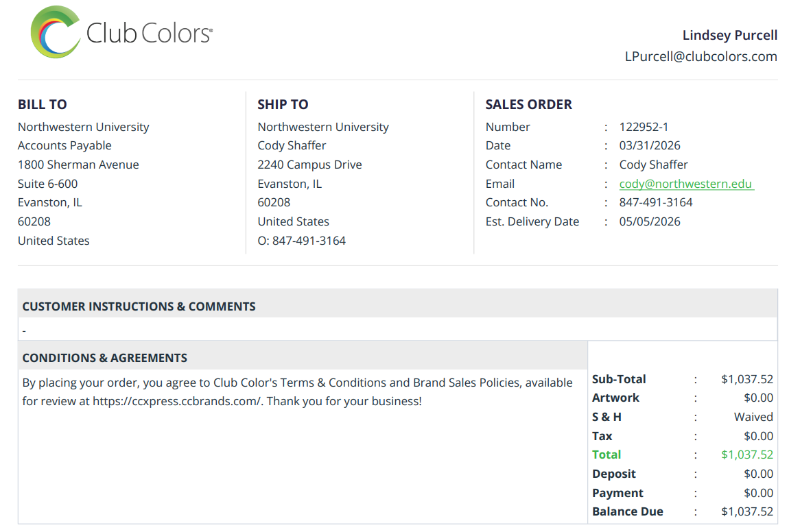Click the green Total amount $1,037.52
Viewport: 789px width, 532px height.
click(x=746, y=455)
